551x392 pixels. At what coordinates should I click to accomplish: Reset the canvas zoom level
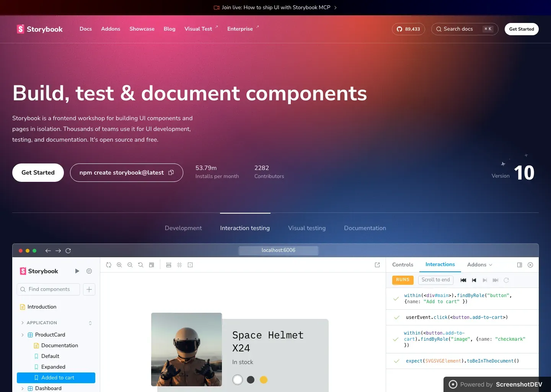[x=141, y=265]
